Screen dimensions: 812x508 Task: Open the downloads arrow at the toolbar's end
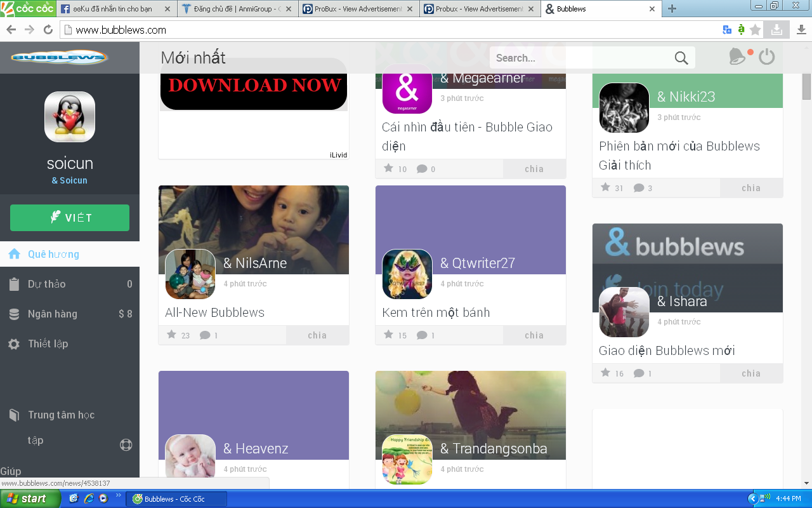pos(801,29)
